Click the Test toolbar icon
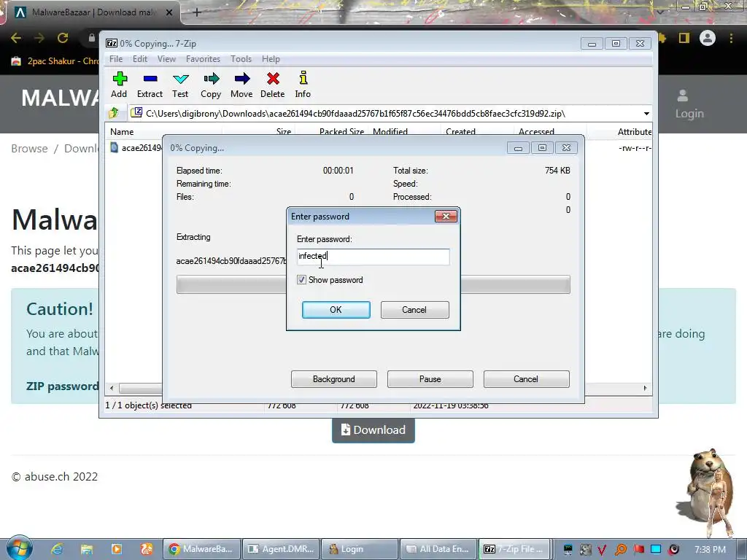This screenshot has width=747, height=560. 181,79
